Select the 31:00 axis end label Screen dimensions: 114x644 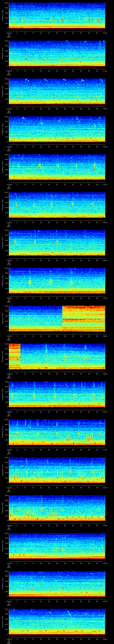[x=105, y=71]
